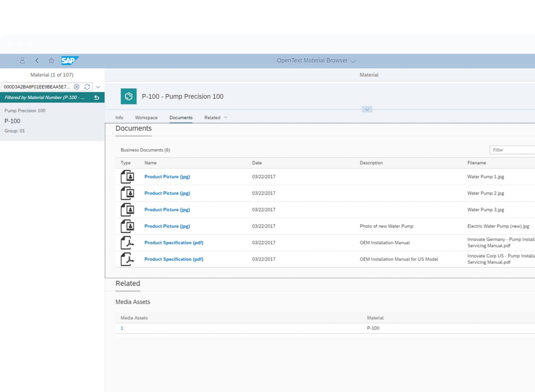Collapse the material header section
The image size is (535, 392).
pos(367,109)
